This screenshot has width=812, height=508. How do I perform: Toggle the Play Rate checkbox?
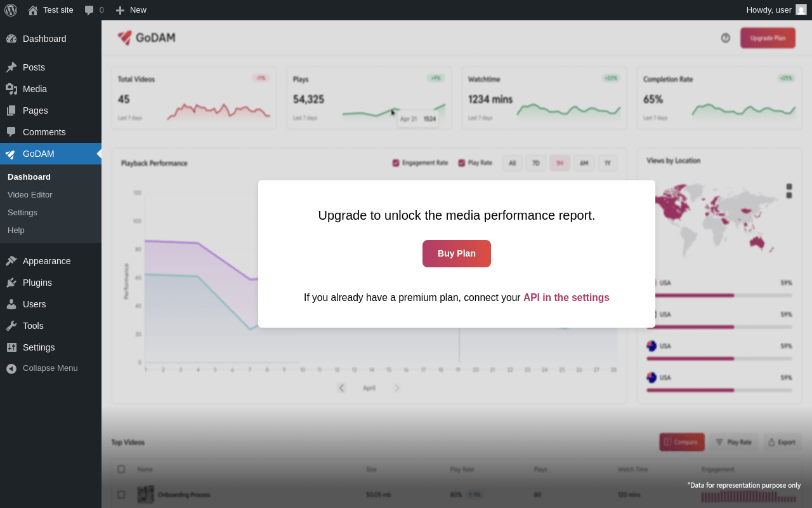tap(462, 163)
